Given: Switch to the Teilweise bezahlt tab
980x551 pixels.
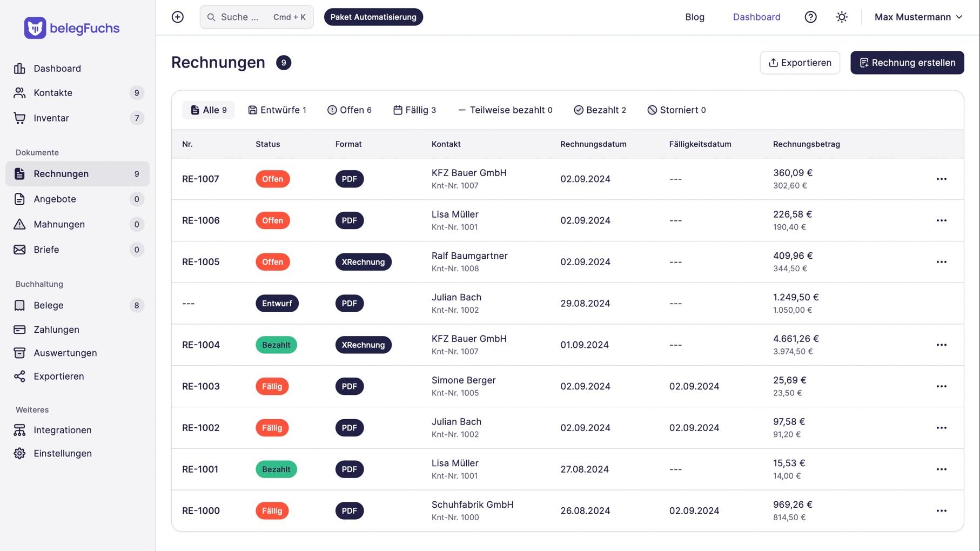Looking at the screenshot, I should [505, 110].
